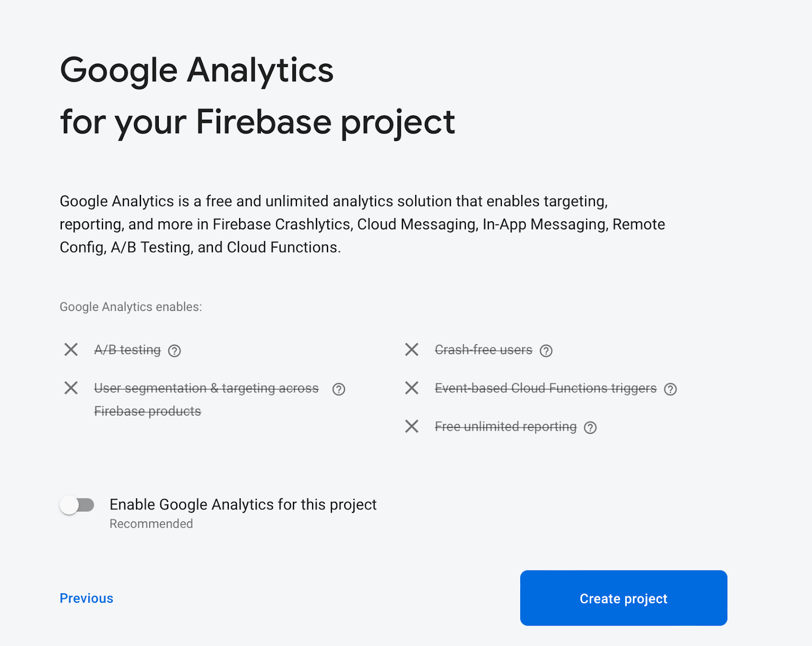The image size is (812, 646).
Task: Go back with the Previous link
Action: pyautogui.click(x=86, y=598)
